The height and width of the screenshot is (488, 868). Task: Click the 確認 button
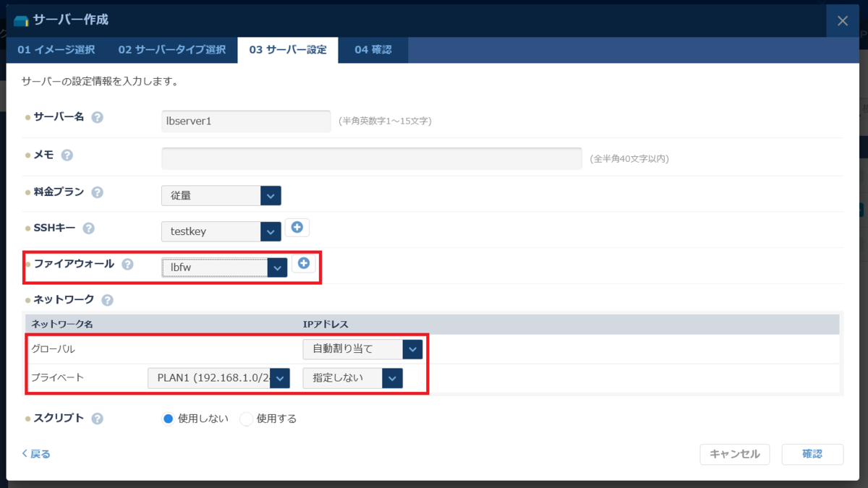(812, 454)
